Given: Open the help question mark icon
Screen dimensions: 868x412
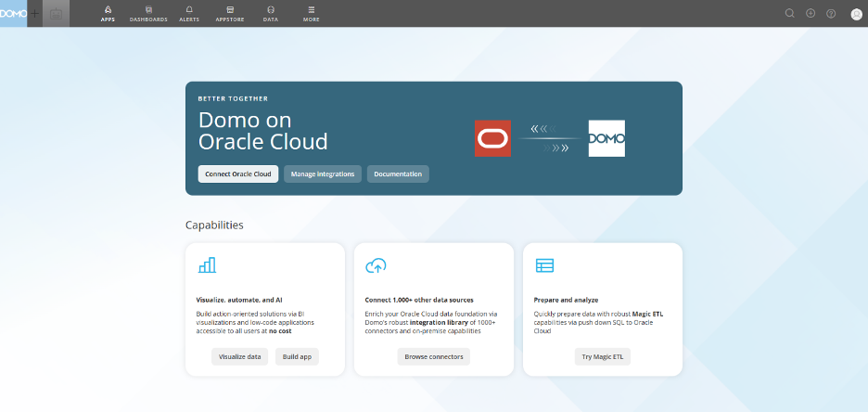Looking at the screenshot, I should [x=831, y=13].
